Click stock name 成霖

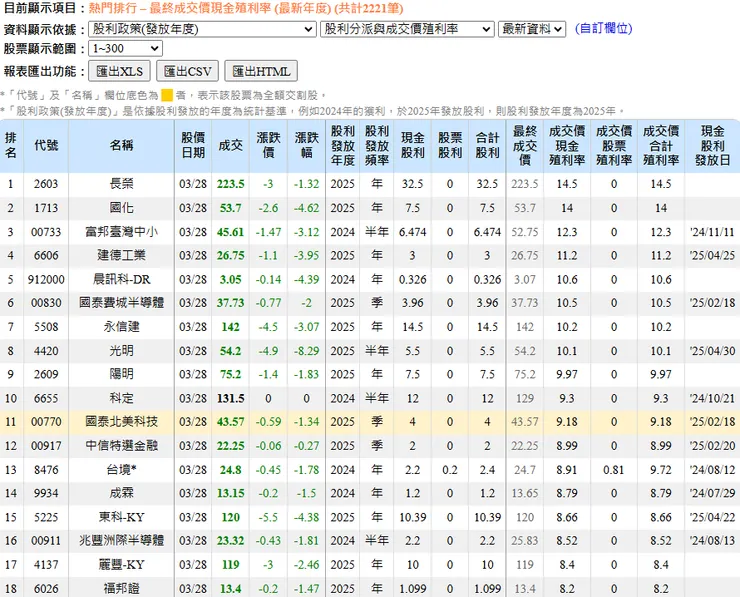[121, 493]
